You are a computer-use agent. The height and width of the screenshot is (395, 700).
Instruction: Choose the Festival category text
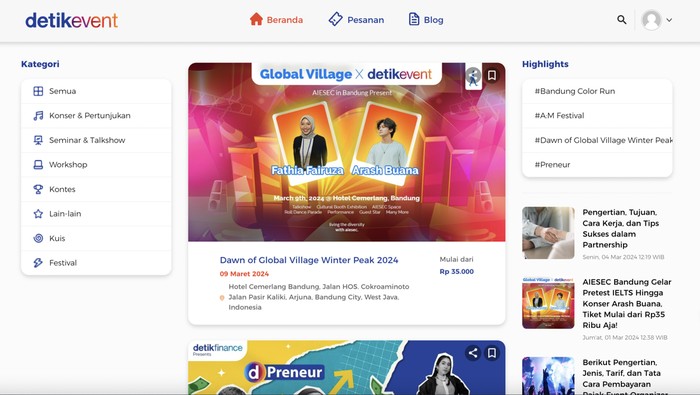(63, 263)
